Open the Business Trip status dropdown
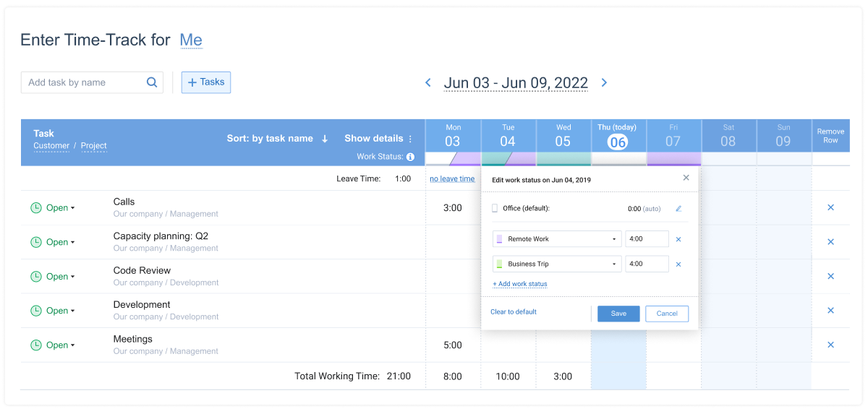Screen dimensions: 868x414 coord(557,264)
